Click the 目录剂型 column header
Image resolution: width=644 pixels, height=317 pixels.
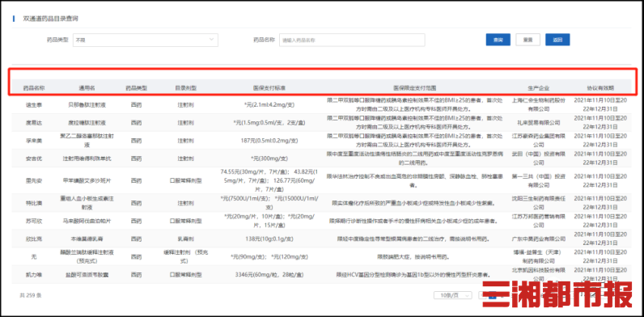(x=185, y=88)
